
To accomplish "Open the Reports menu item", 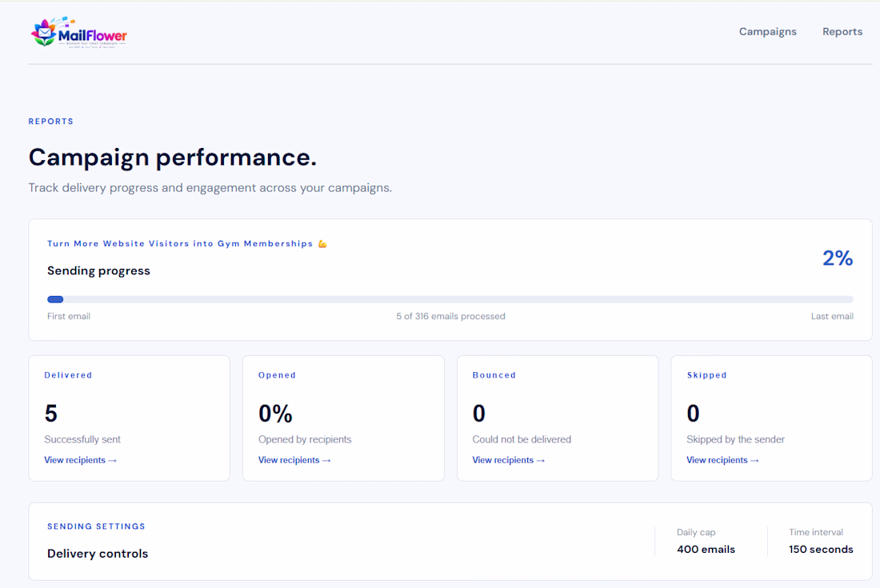I will [842, 32].
